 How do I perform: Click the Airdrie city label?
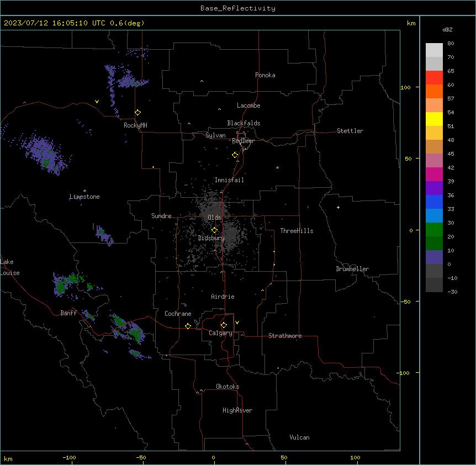click(x=223, y=297)
